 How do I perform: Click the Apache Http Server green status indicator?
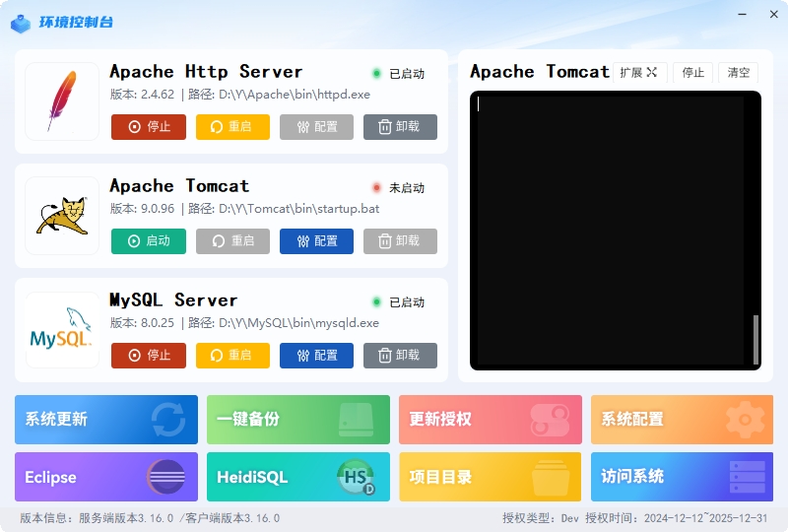click(x=376, y=74)
